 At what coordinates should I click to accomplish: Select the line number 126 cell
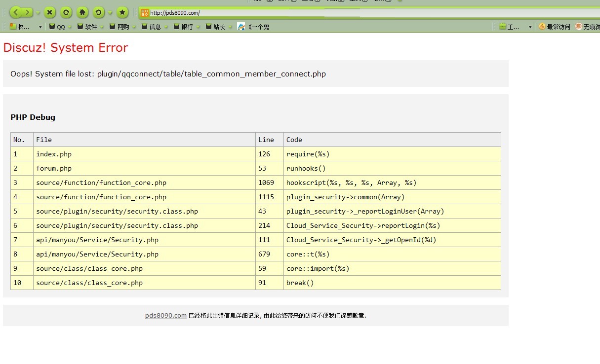point(270,154)
